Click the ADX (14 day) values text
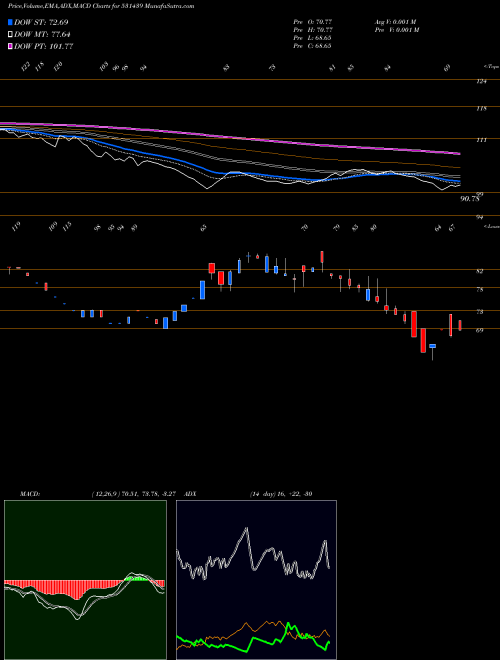Viewport: 500px width, 660px height. click(281, 494)
